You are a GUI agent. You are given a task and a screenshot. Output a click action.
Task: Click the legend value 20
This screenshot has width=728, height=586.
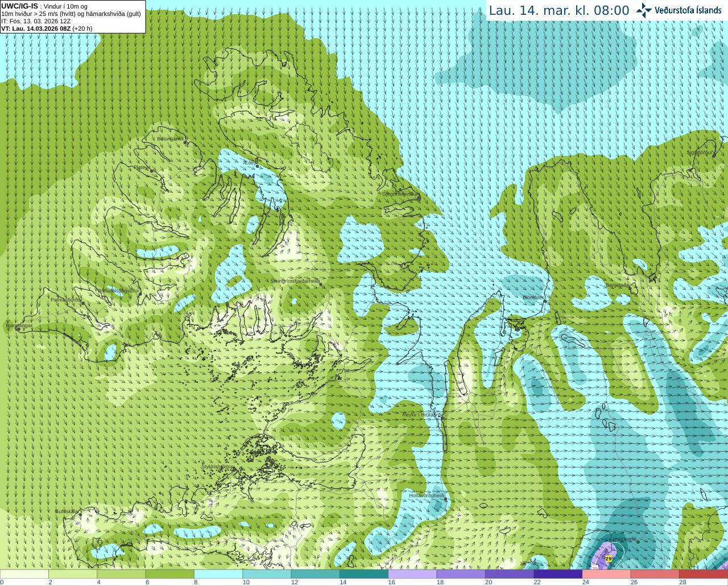pyautogui.click(x=489, y=582)
